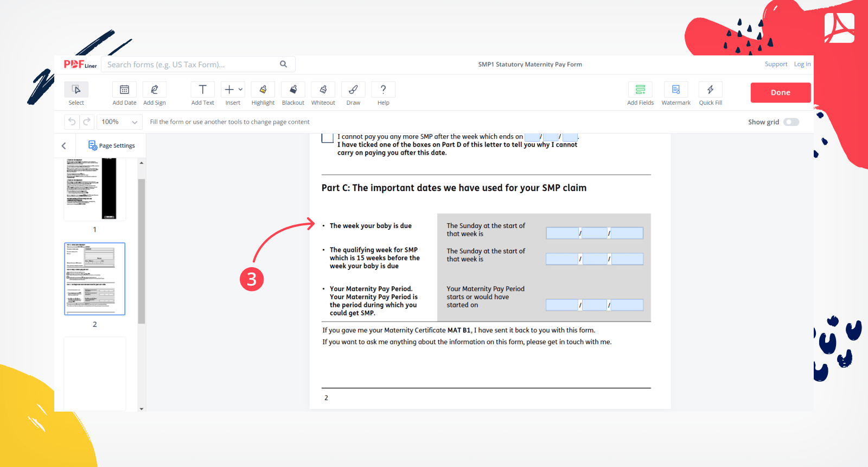Click the 'SMP1 Statutory Maternity Pay Form' title
Viewport: 868px width, 467px height.
530,64
